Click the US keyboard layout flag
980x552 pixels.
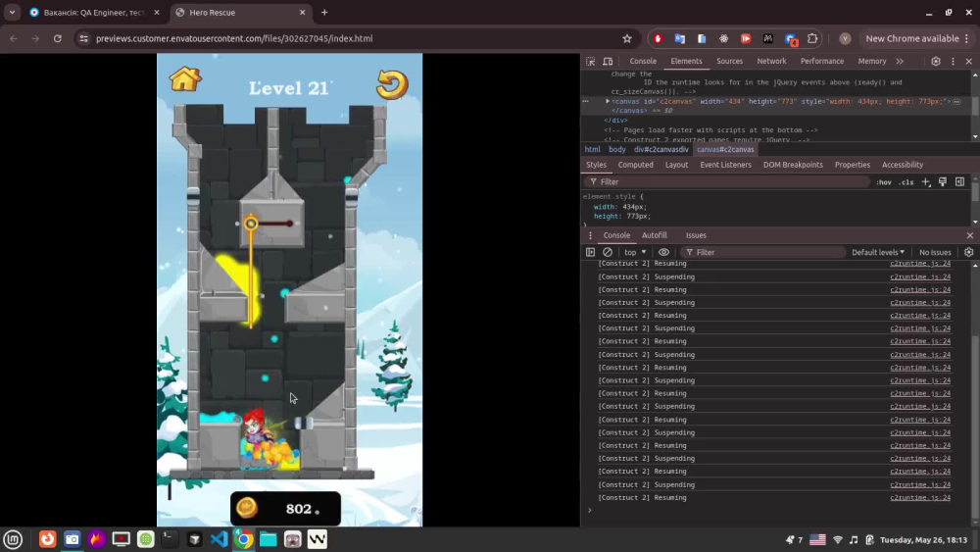(x=817, y=539)
